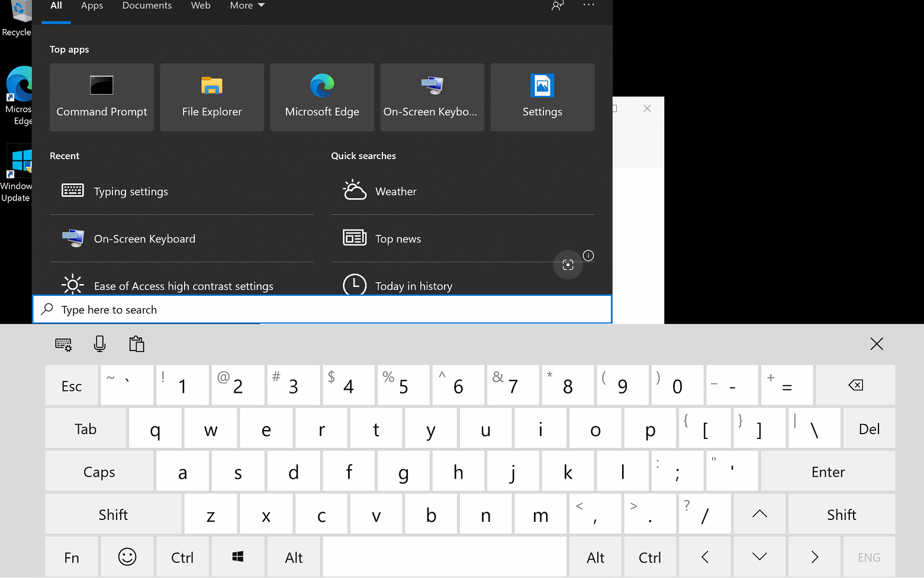The height and width of the screenshot is (578, 924).
Task: Open On-Screen Keyboard tile in Top apps
Action: pyautogui.click(x=432, y=97)
